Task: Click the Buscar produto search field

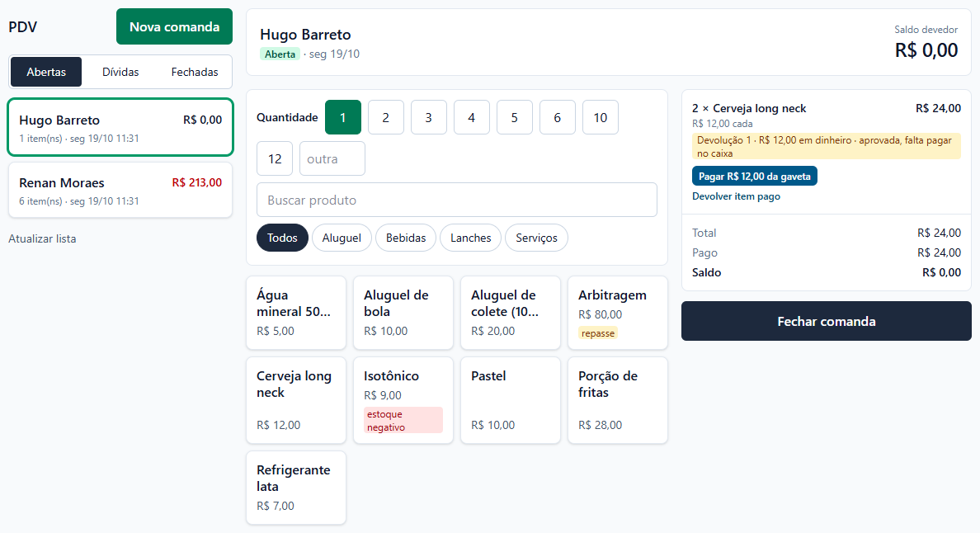Action: click(457, 200)
